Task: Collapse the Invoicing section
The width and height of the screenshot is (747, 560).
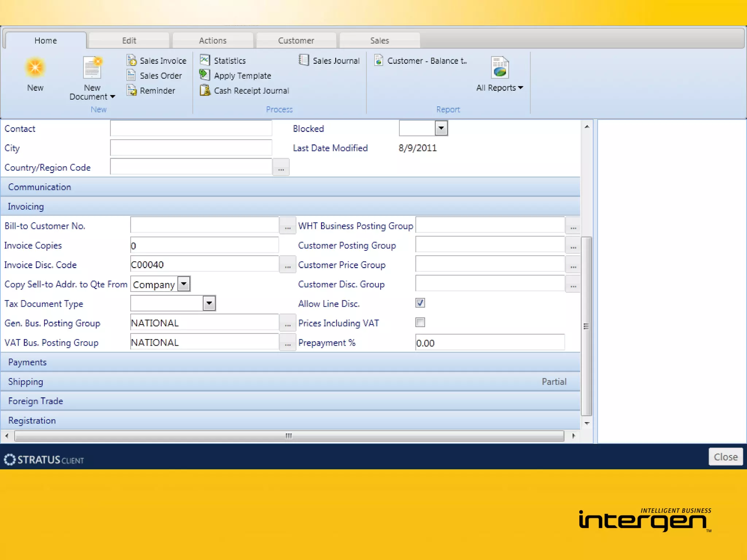Action: (x=290, y=206)
